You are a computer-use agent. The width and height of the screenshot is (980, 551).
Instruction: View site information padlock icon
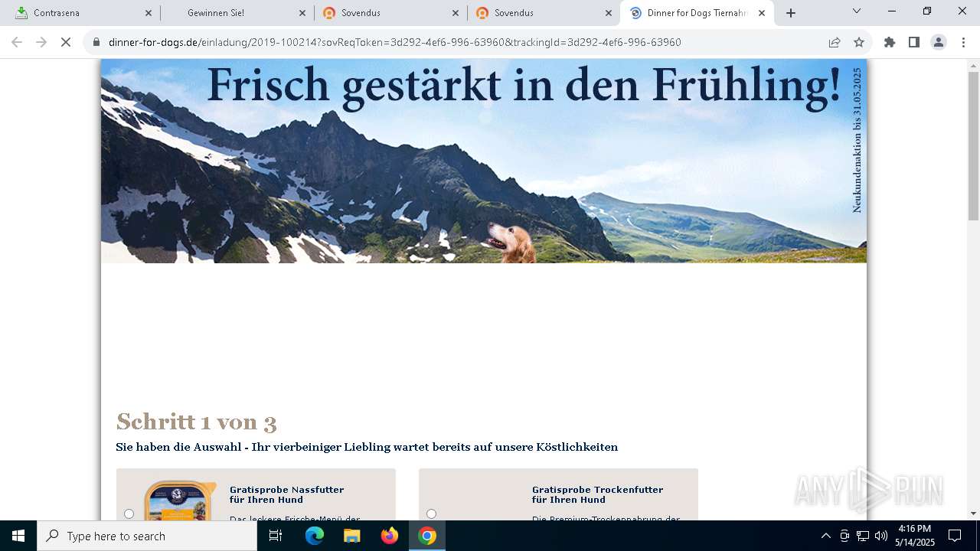coord(96,42)
